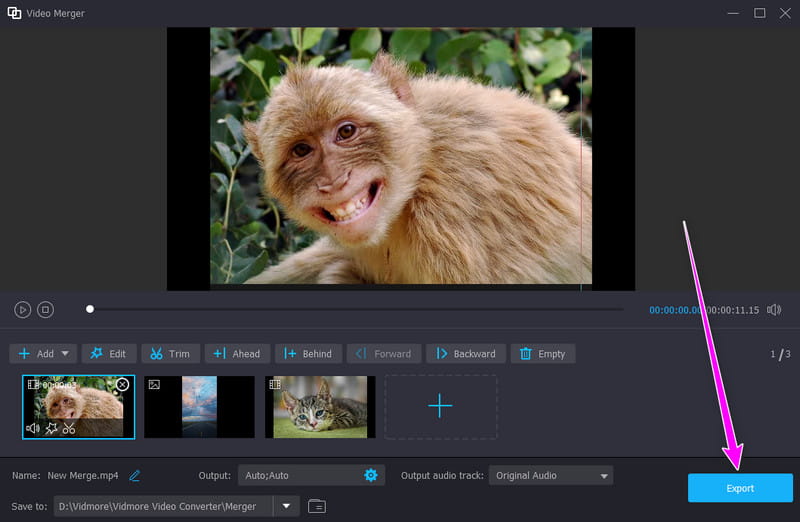Open effects star icon on monkey clip
This screenshot has width=800, height=522.
[52, 428]
